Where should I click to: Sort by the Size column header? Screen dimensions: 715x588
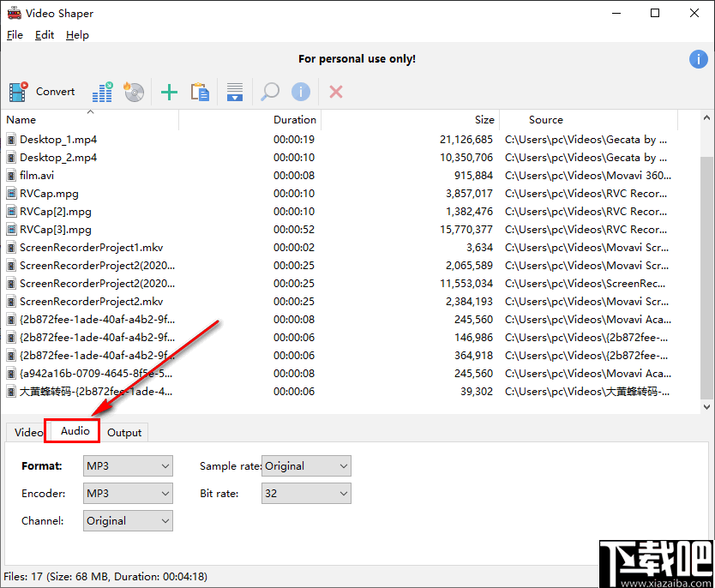tap(411, 120)
